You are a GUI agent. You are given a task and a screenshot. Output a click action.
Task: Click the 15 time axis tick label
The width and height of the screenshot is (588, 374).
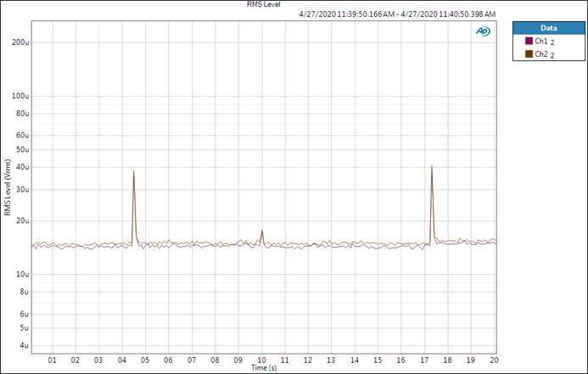pos(378,360)
